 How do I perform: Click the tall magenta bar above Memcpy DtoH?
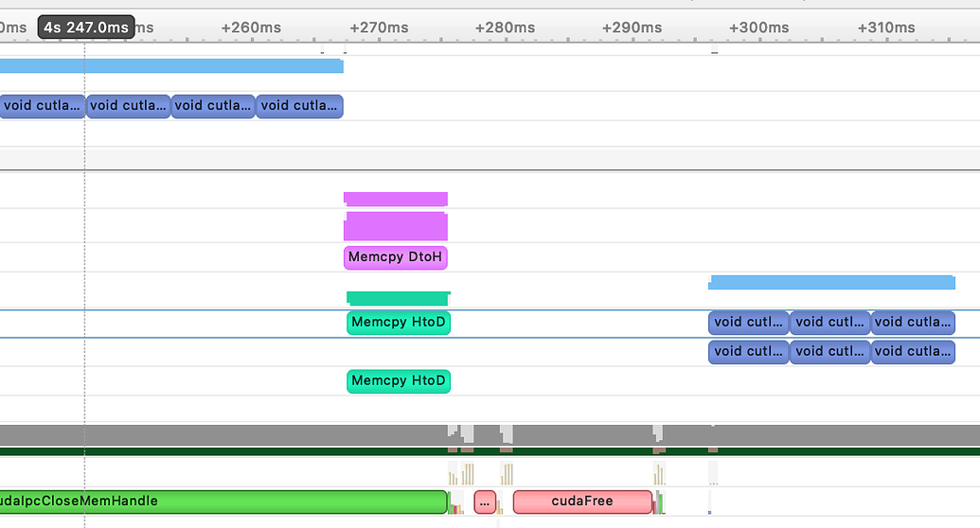(395, 226)
